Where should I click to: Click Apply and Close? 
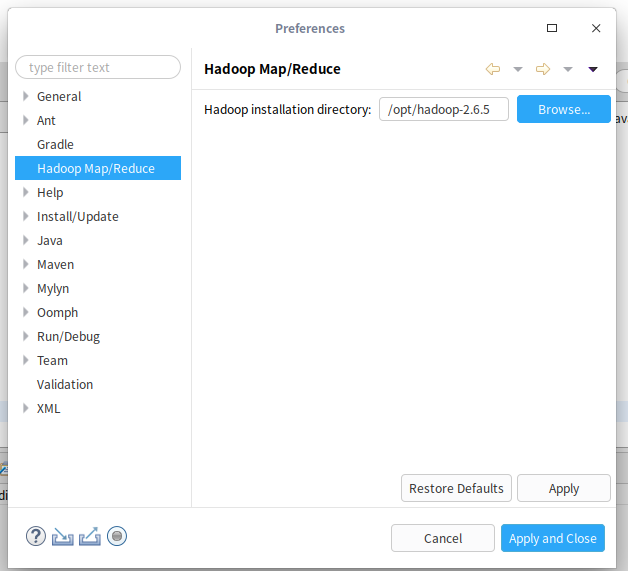click(553, 538)
